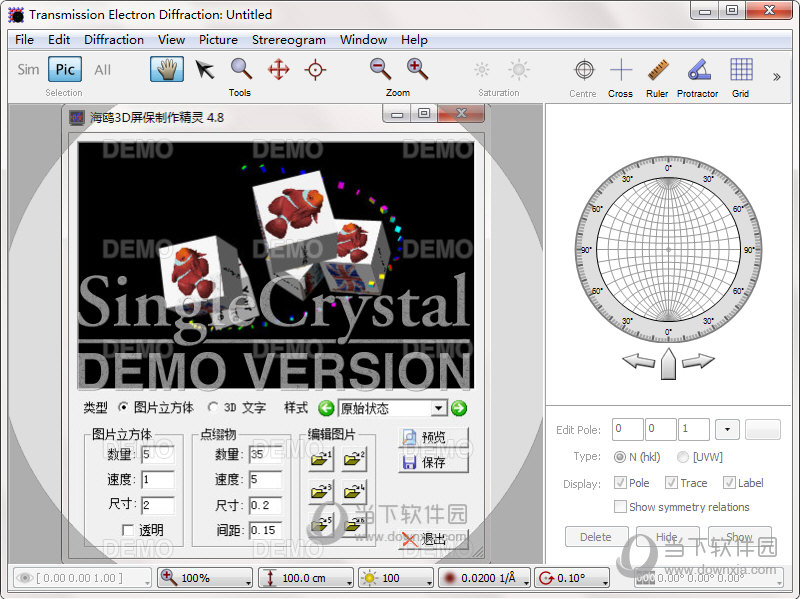Click first Edit Pole index field

point(627,429)
